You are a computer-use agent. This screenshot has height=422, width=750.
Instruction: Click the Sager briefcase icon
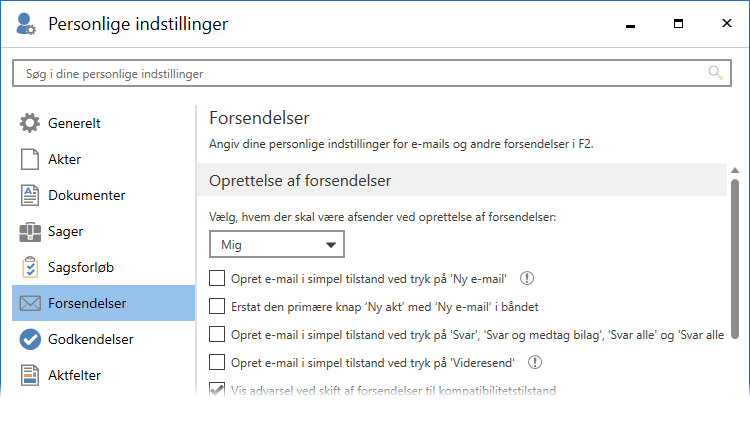(30, 232)
